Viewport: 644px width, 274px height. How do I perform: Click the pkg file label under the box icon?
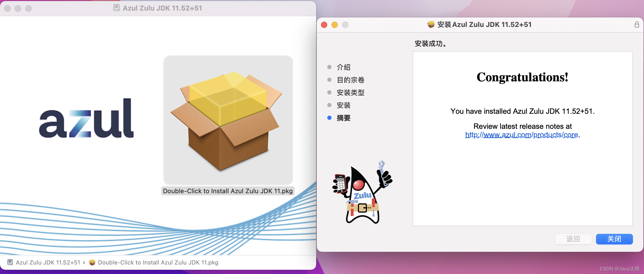coord(228,191)
